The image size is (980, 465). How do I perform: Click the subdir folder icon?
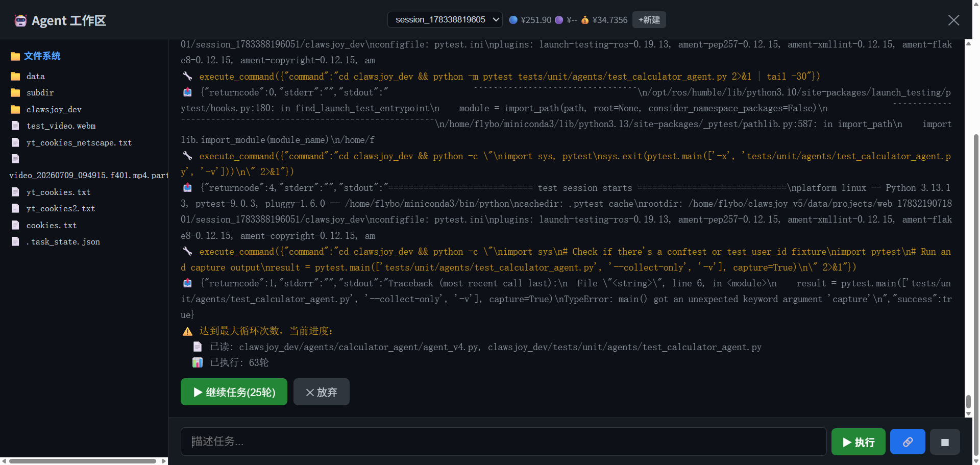[x=15, y=93]
